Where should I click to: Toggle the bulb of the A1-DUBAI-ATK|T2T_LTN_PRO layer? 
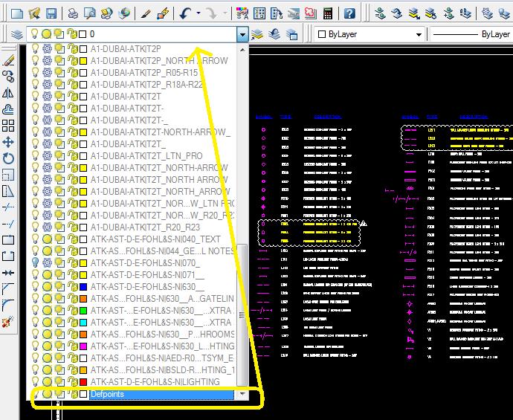click(35, 155)
